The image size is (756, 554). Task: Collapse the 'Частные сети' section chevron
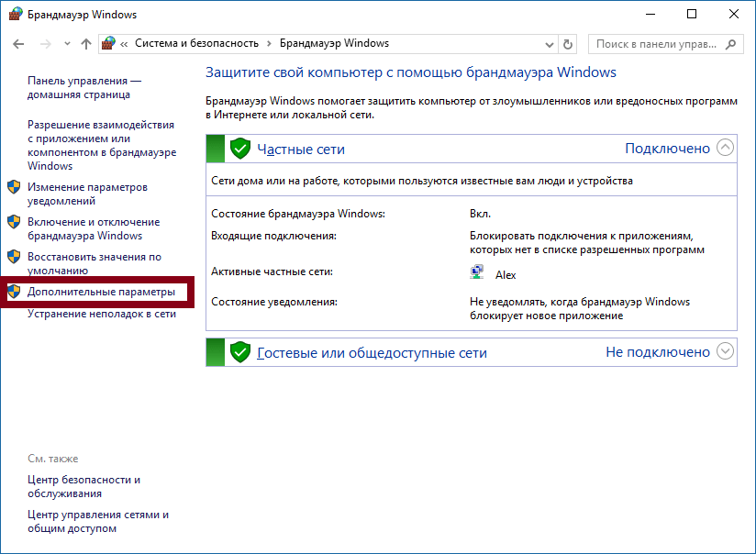[x=725, y=148]
